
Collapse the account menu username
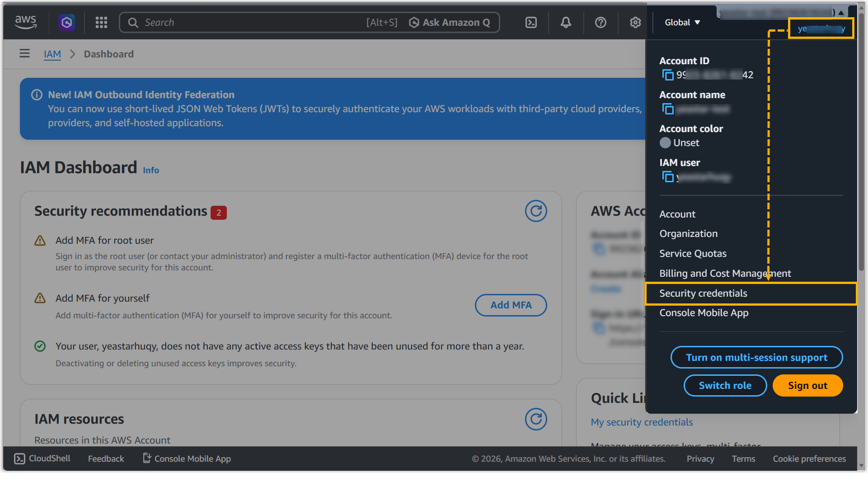(x=821, y=28)
